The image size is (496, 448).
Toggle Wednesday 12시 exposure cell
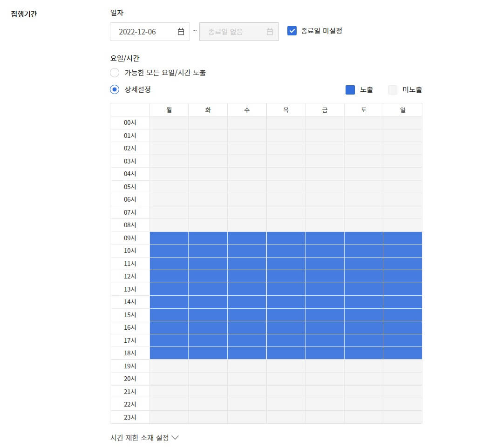(x=247, y=277)
